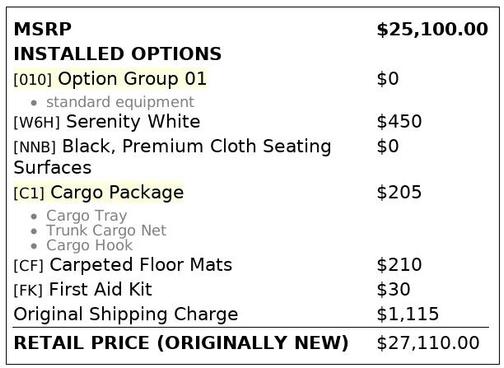Screen dimensions: 504x368
Task: Select the Serenity White color option
Action: click(x=133, y=121)
